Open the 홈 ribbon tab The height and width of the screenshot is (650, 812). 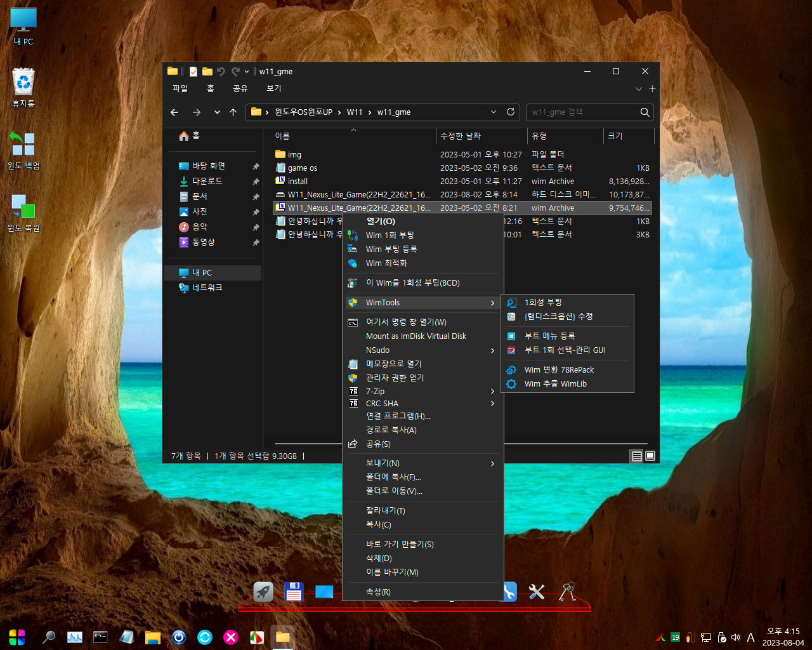pyautogui.click(x=211, y=88)
